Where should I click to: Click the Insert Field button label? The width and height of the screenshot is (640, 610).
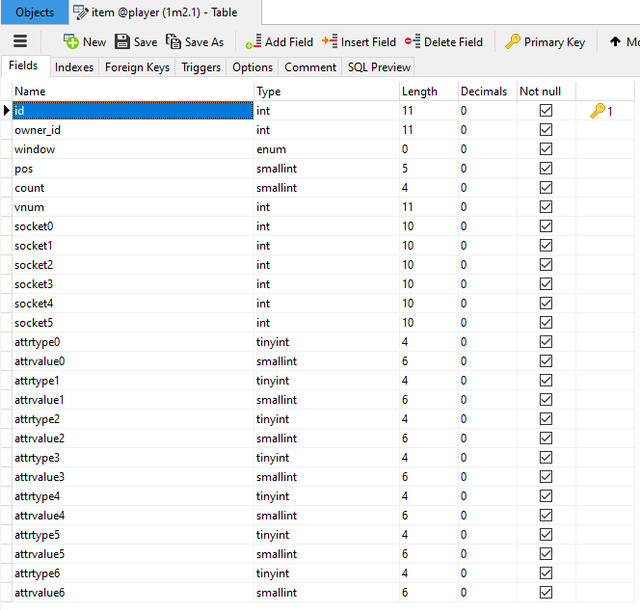[368, 42]
